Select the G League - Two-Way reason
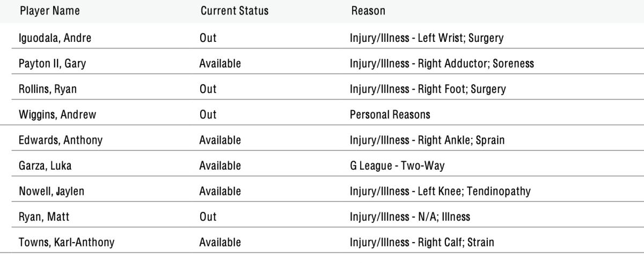 pos(397,166)
